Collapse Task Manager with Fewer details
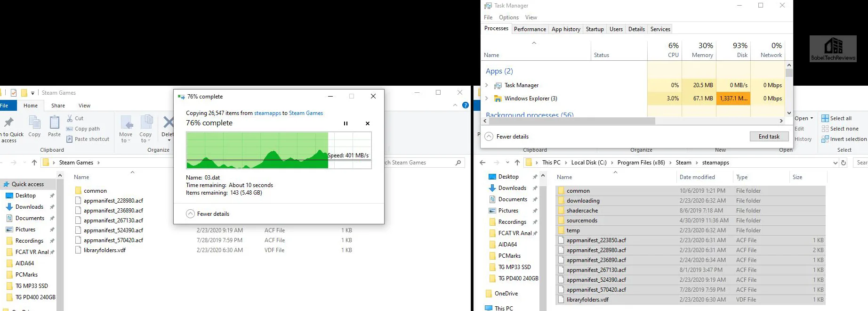 (506, 137)
